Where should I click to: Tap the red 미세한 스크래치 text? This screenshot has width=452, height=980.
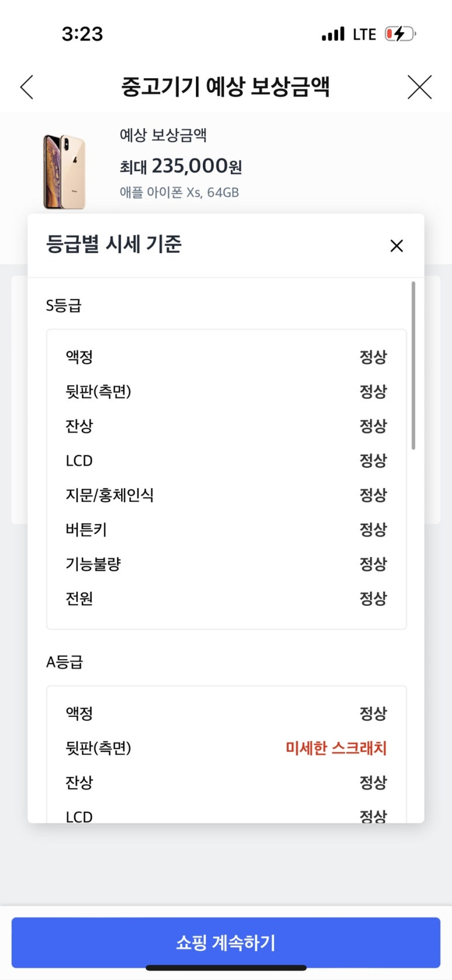coord(336,748)
